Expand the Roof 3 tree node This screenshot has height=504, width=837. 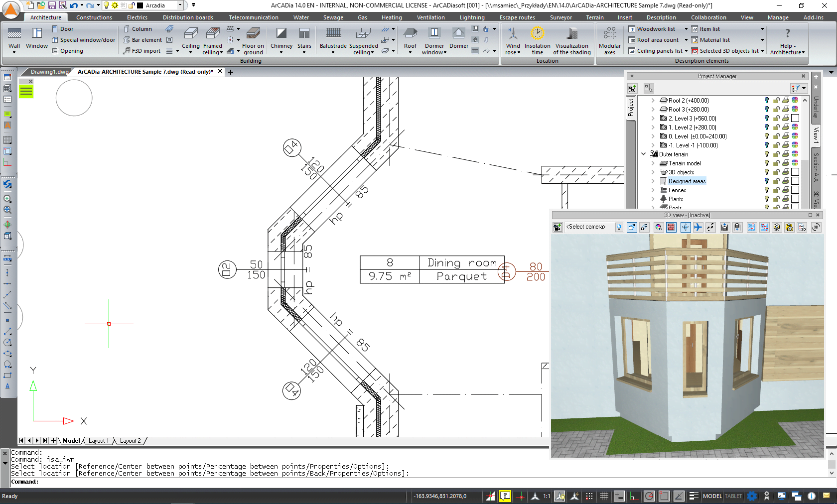point(653,109)
